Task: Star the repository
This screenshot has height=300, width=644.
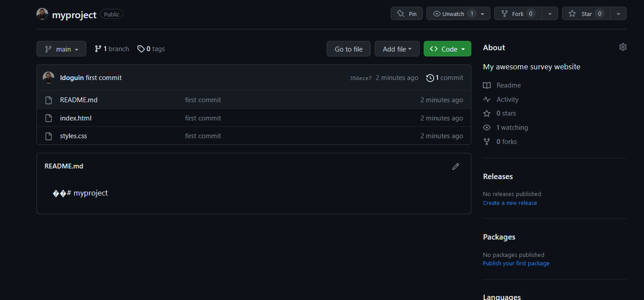Action: tap(586, 13)
